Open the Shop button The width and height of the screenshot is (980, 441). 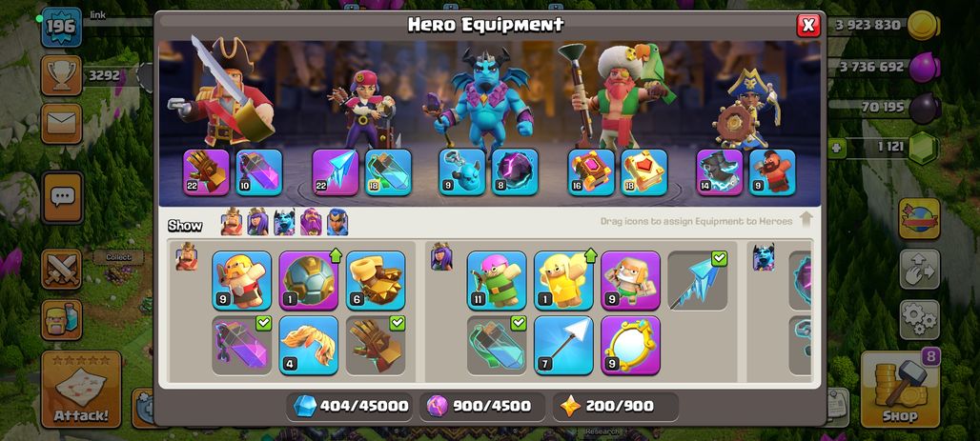coord(900,390)
